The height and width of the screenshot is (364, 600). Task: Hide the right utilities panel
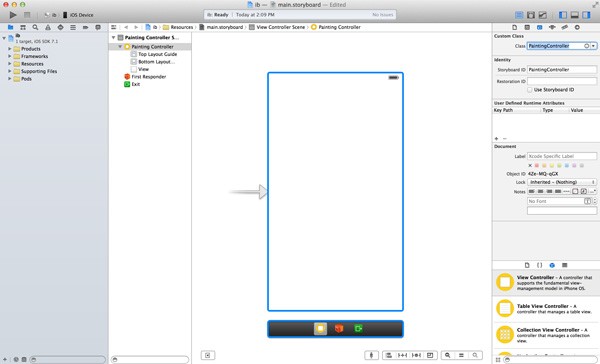point(586,15)
